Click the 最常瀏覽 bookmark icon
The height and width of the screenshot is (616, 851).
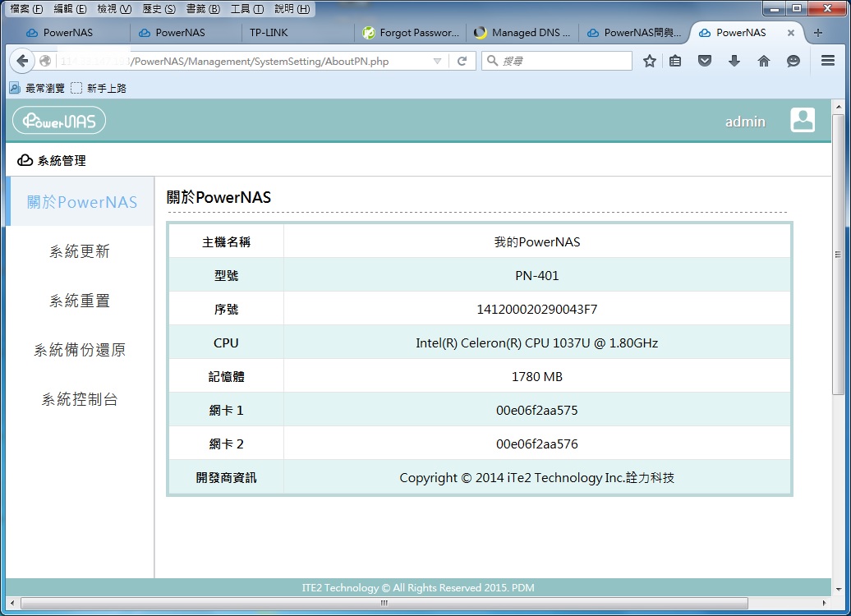[x=15, y=88]
